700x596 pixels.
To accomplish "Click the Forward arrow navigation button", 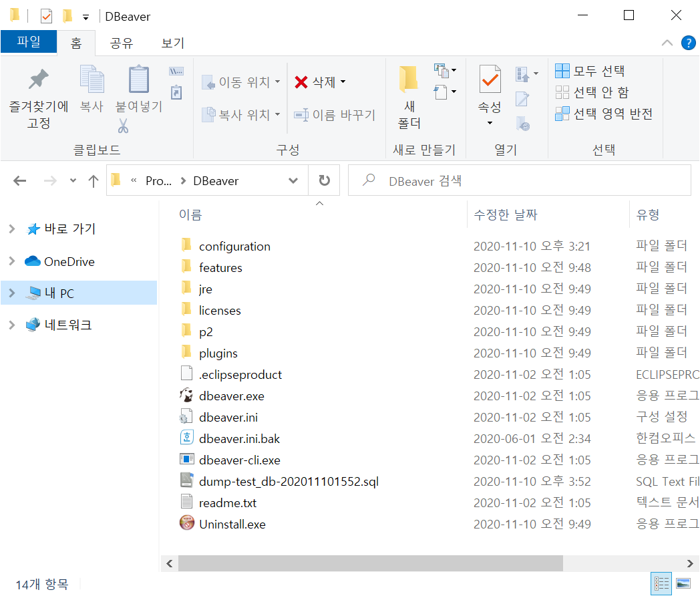I will coord(50,181).
